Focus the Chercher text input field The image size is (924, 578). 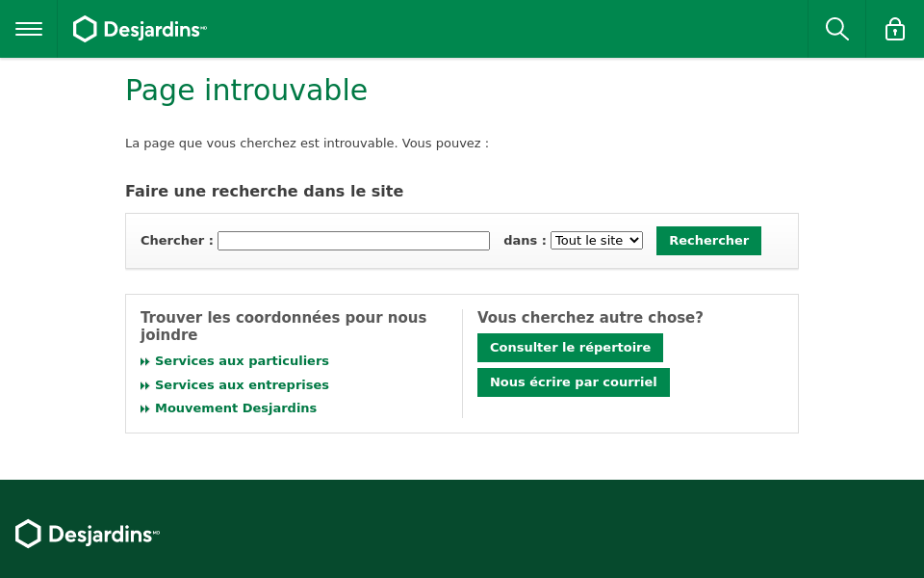(x=353, y=241)
